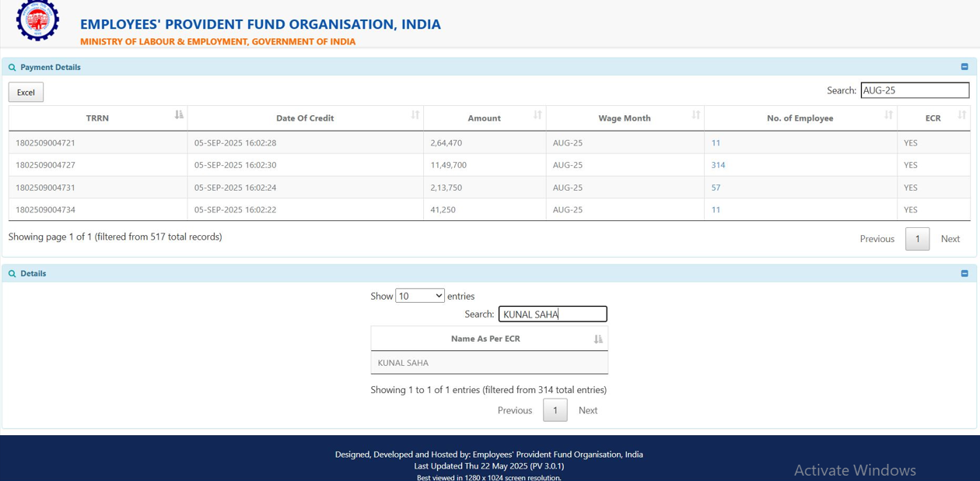Sort by Amount column sort icon
Screen dimensions: 980x481
coord(537,115)
